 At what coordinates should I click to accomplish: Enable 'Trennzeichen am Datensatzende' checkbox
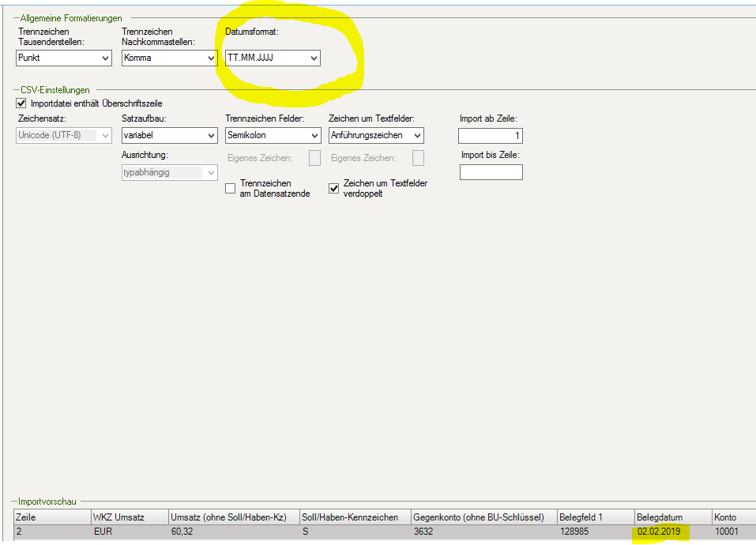(x=231, y=189)
